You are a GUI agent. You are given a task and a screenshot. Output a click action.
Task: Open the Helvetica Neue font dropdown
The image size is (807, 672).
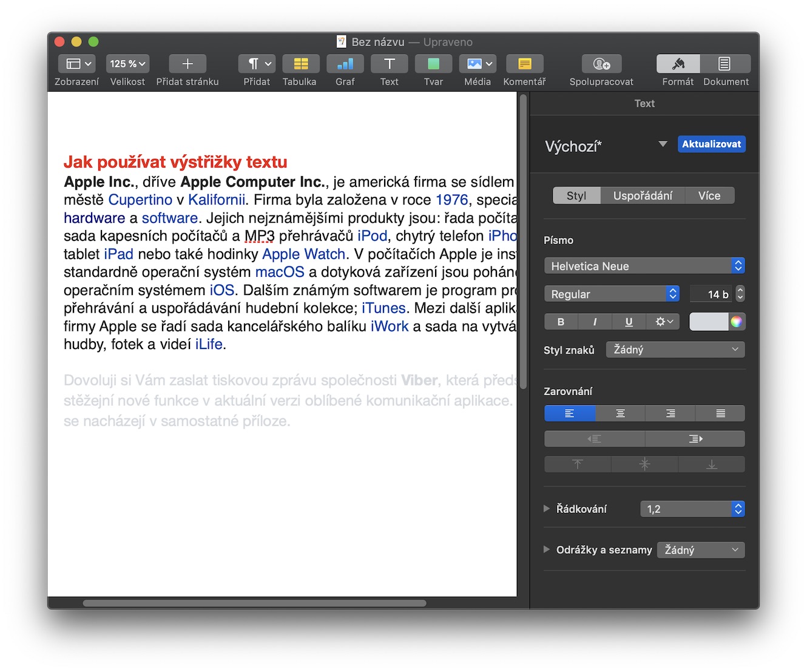coord(644,266)
